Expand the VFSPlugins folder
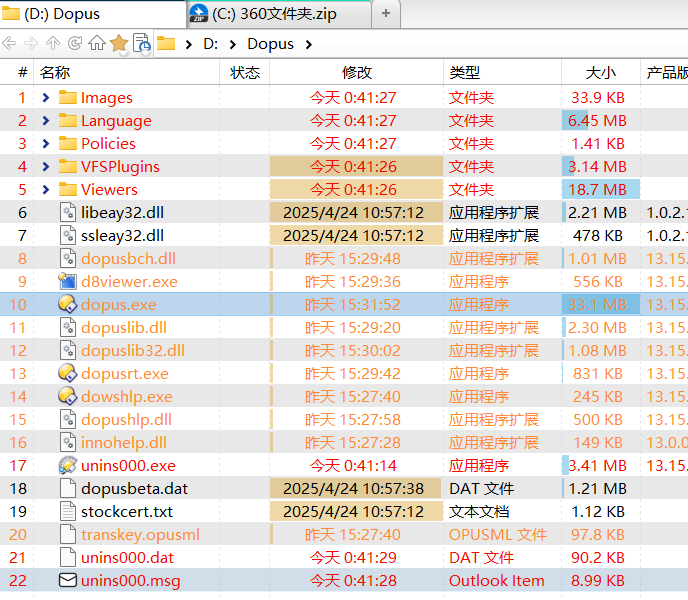This screenshot has height=600, width=688. [46, 166]
